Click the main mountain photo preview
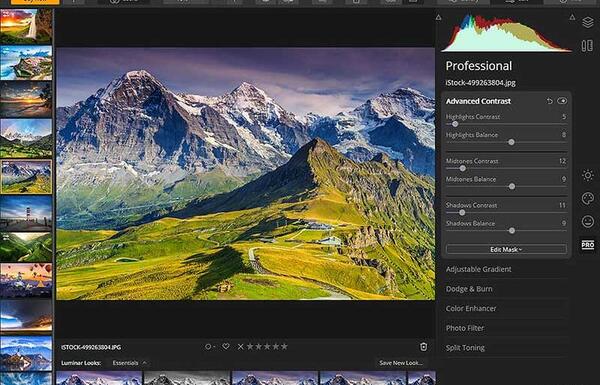 [245, 173]
